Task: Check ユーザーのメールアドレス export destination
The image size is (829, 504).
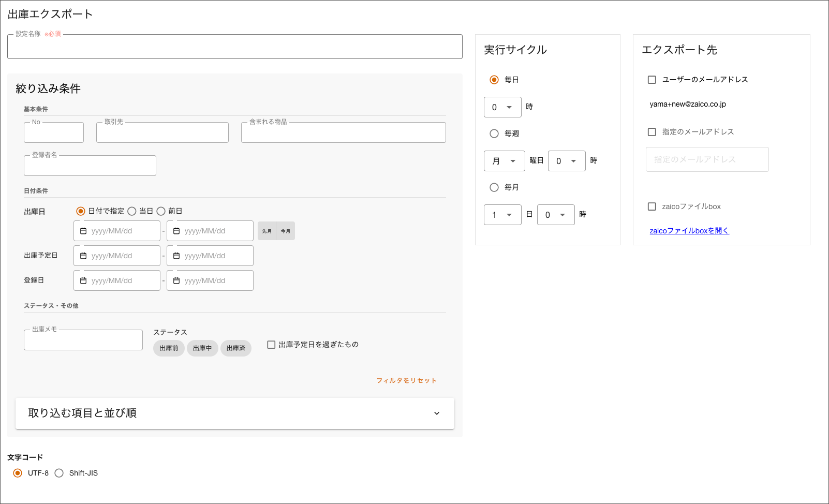Action: click(x=652, y=80)
